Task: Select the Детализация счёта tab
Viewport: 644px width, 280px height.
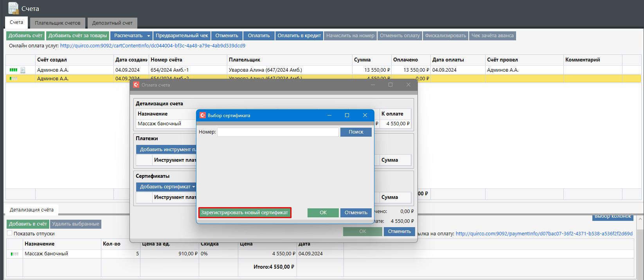Action: click(x=32, y=210)
